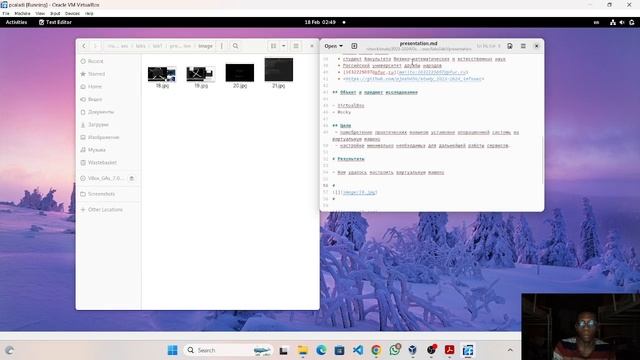This screenshot has width=640, height=360.
Task: Open the Text Editor app menu in top bar
Action: [55, 22]
